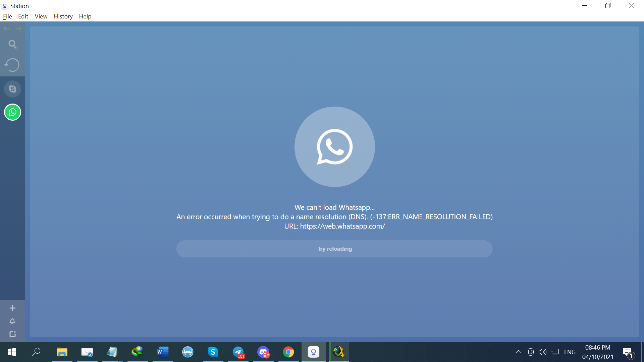Click the reload arrow icon in the sidebar
644x362 pixels.
12,65
